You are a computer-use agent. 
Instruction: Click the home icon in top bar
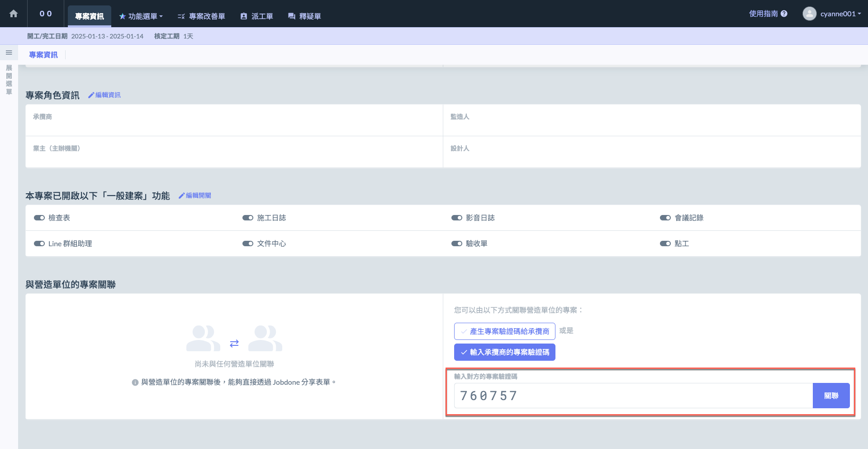pyautogui.click(x=14, y=14)
